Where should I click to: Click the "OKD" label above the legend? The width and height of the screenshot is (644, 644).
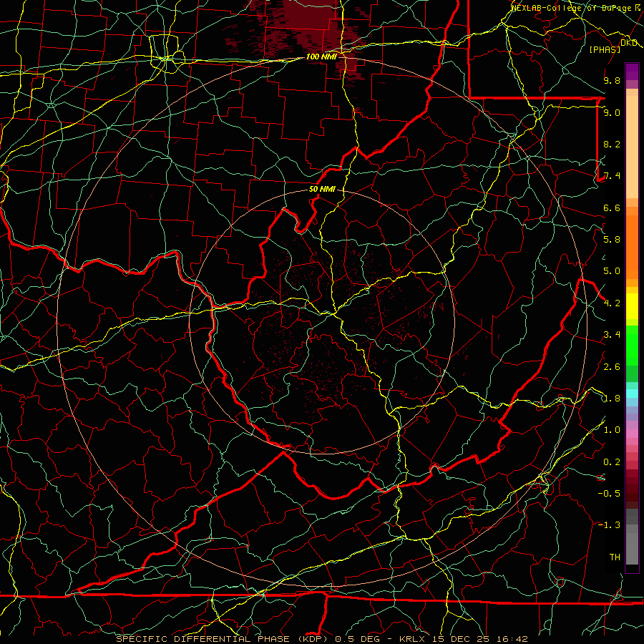coord(628,43)
